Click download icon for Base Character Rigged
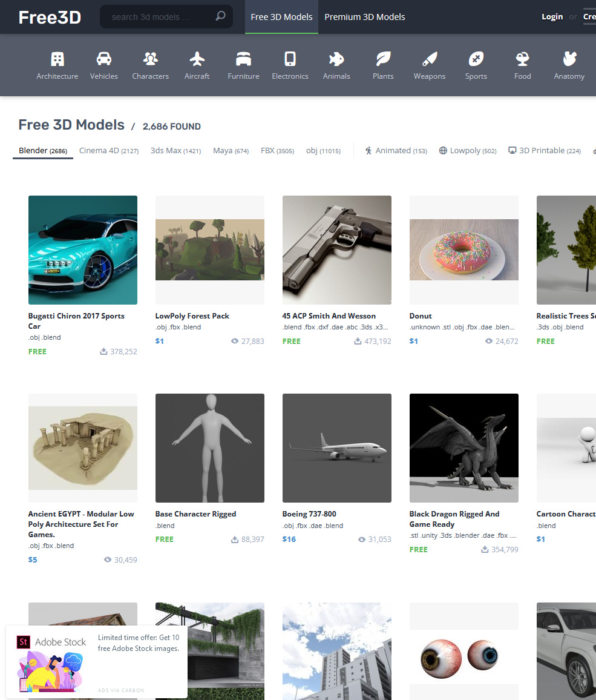The height and width of the screenshot is (700, 596). tap(235, 540)
